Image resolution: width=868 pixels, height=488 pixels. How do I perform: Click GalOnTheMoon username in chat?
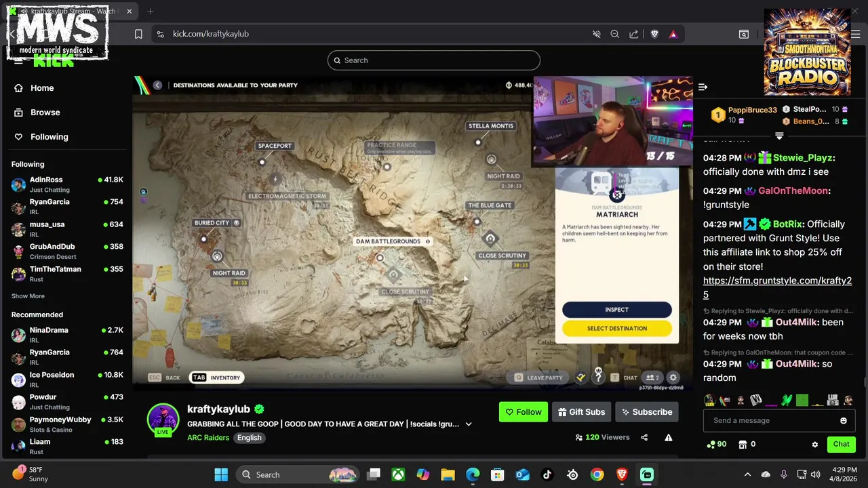point(792,191)
